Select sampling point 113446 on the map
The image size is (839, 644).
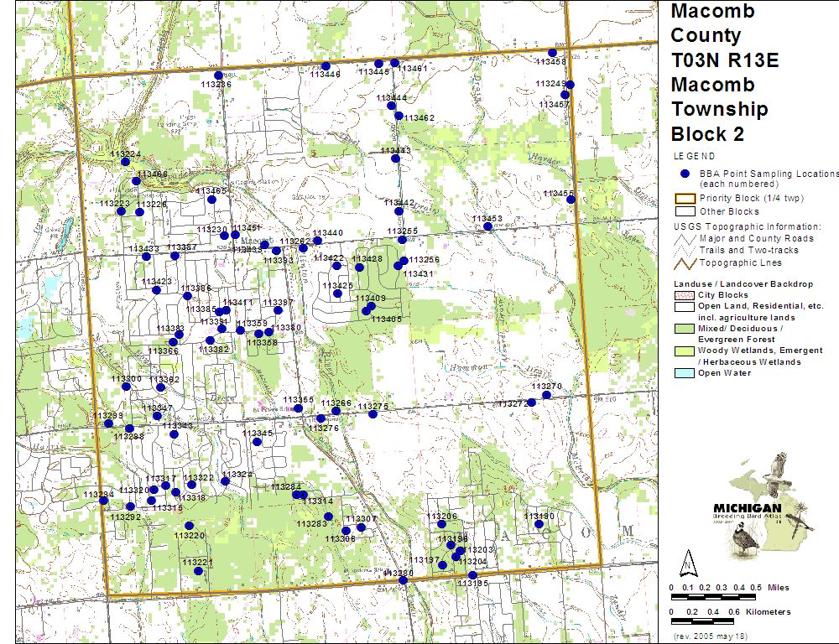(x=326, y=65)
